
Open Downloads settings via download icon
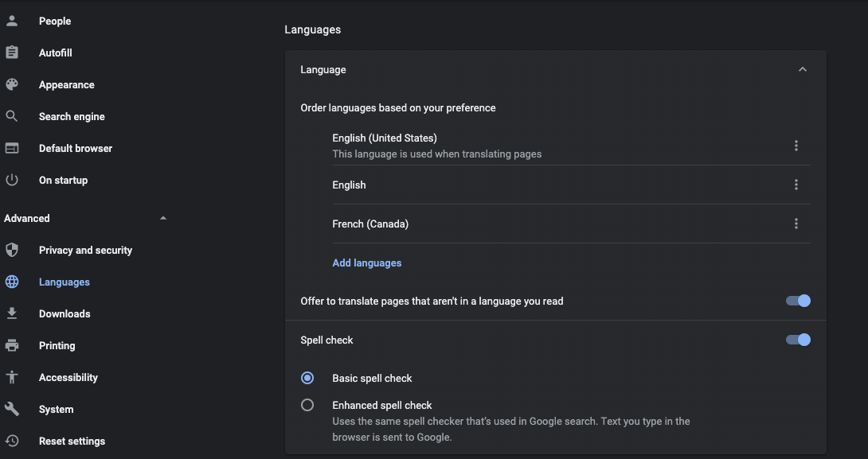click(12, 313)
